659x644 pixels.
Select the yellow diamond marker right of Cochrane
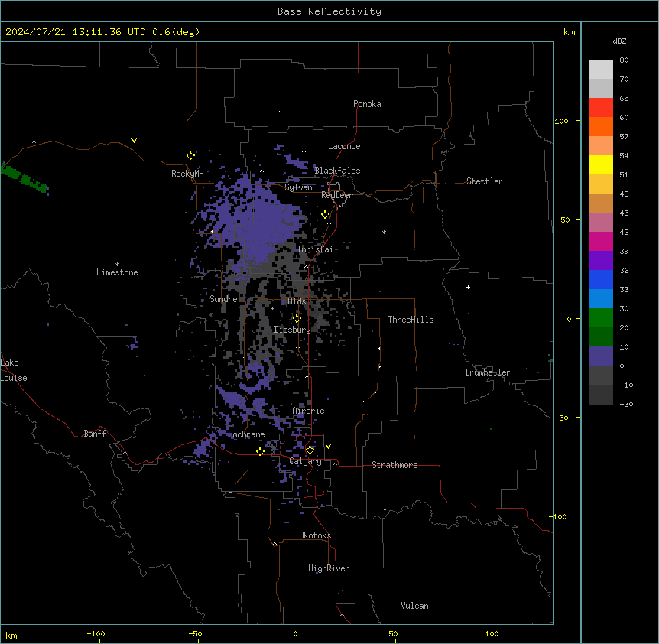(x=260, y=451)
